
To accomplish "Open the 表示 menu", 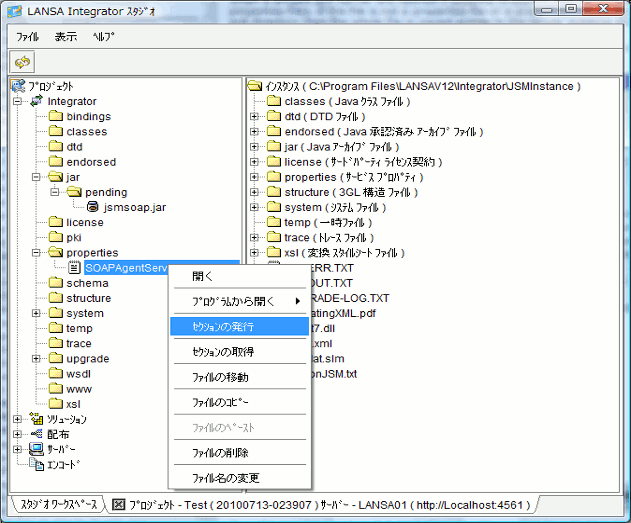I will 66,37.
